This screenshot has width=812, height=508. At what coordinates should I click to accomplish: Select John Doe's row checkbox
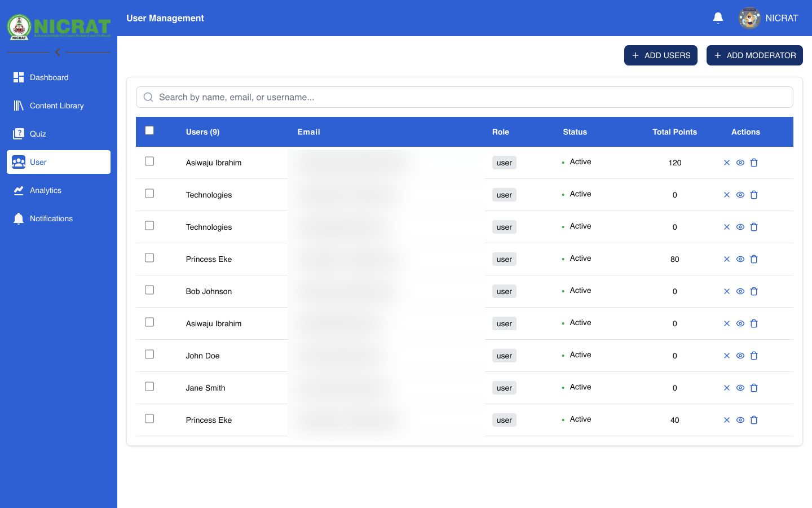[x=149, y=354]
